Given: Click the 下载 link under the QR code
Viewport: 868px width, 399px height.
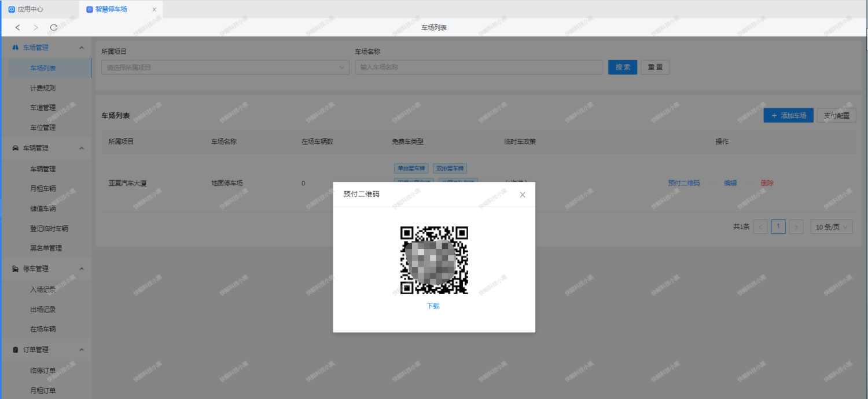Looking at the screenshot, I should coord(433,306).
